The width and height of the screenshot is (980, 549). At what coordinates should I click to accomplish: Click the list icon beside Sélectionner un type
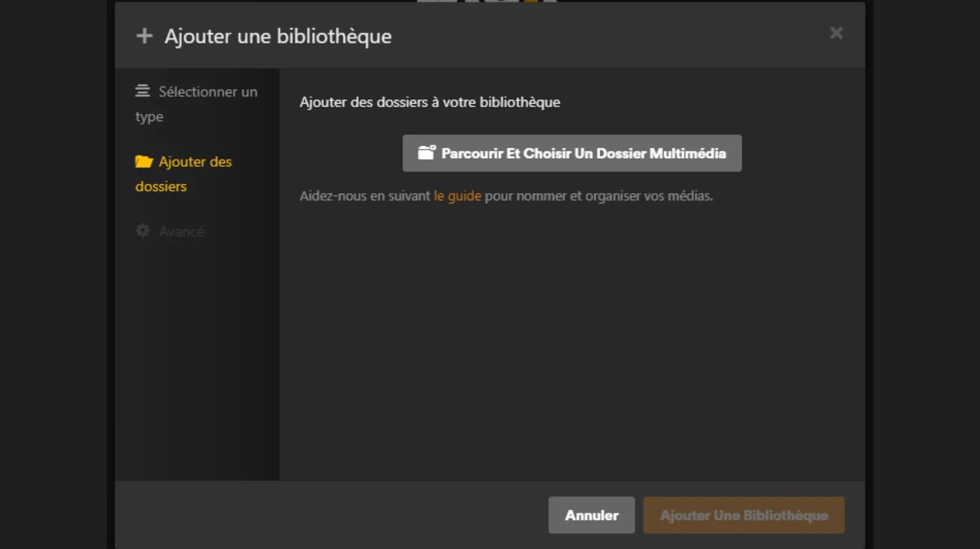coord(143,91)
